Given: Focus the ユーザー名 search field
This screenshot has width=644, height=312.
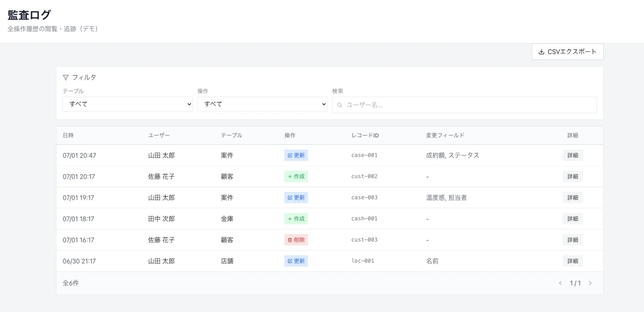Looking at the screenshot, I should (465, 105).
